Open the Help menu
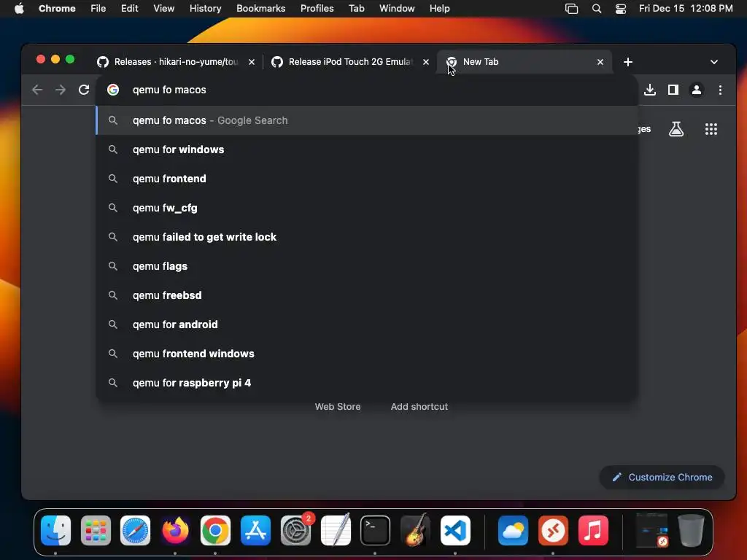The image size is (747, 560). (440, 9)
